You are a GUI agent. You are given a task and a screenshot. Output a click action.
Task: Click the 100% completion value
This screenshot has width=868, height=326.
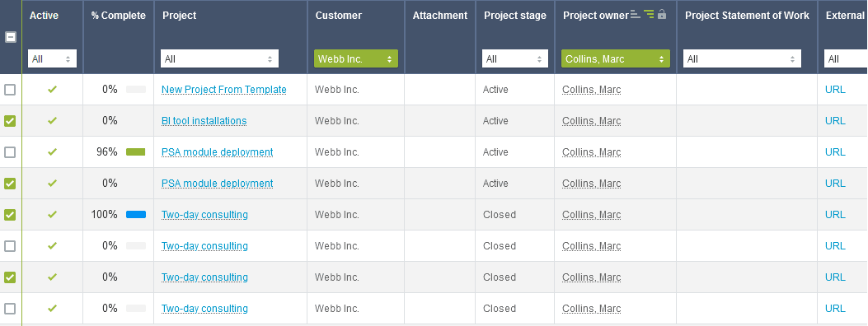click(x=105, y=214)
